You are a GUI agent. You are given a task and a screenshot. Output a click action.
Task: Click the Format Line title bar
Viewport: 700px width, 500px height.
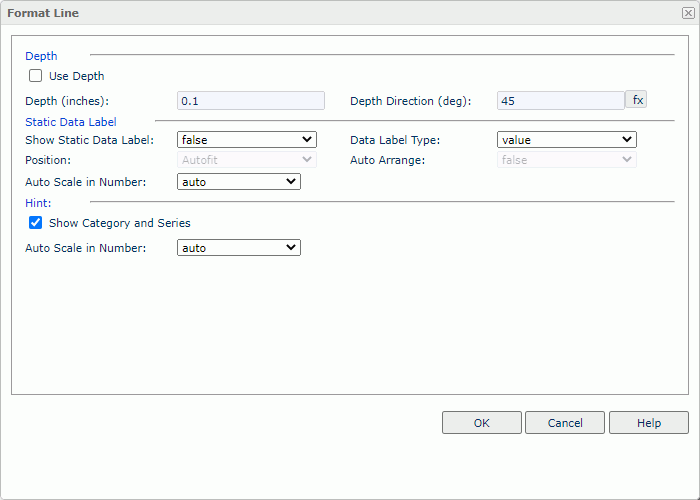[300, 13]
